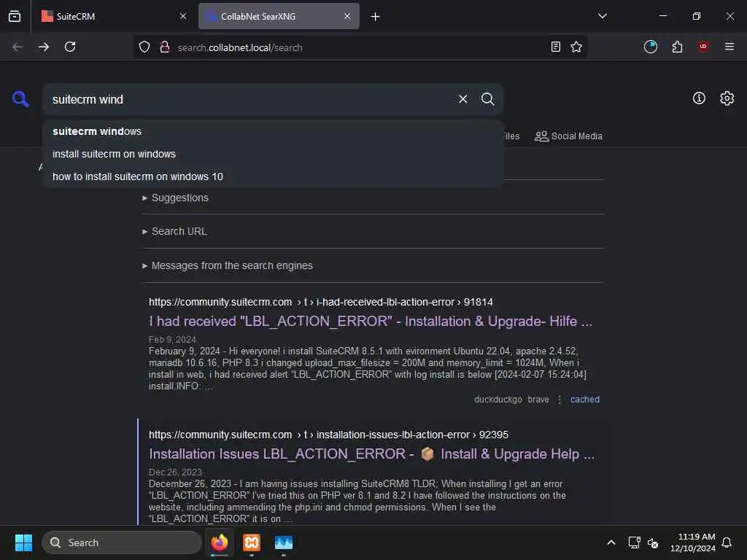Open SearXNG preferences gear icon

727,98
